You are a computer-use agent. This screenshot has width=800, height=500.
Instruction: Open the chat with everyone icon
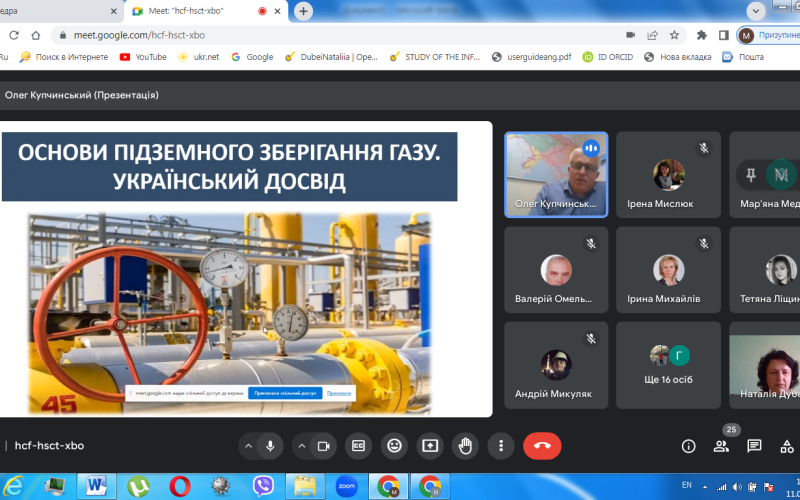coord(754,446)
